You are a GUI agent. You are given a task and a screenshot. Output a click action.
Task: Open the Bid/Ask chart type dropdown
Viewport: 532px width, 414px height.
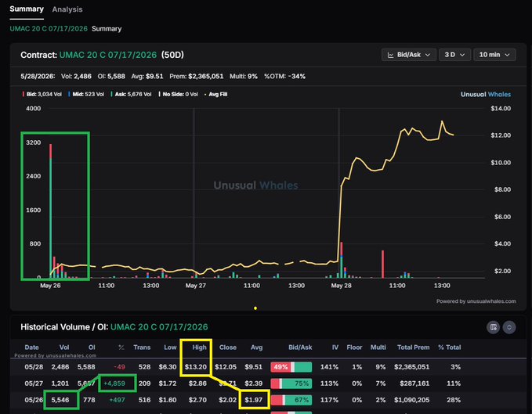pos(409,55)
